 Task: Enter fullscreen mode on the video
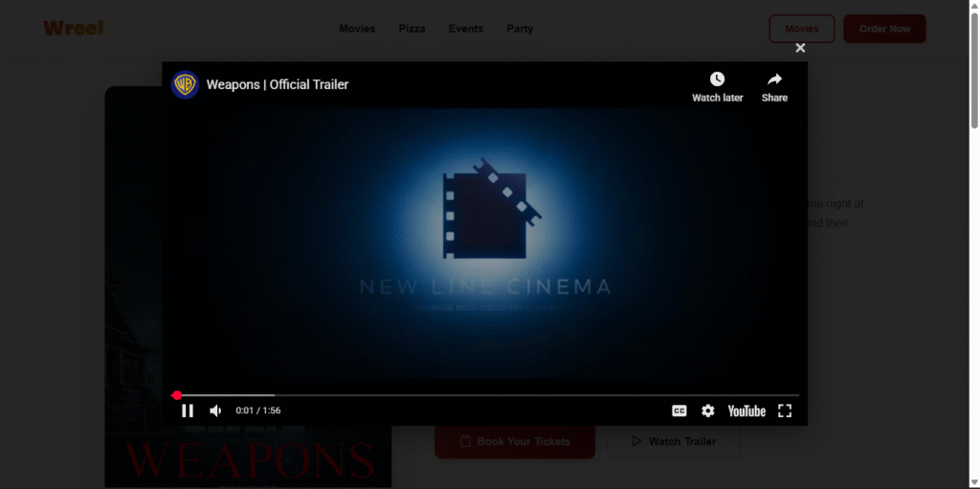[x=785, y=411]
